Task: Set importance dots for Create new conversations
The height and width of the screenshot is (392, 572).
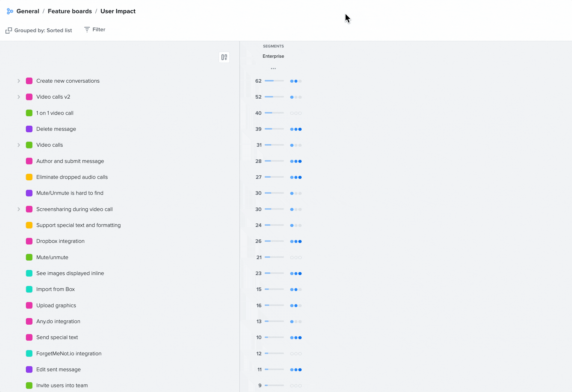Action: [296, 81]
